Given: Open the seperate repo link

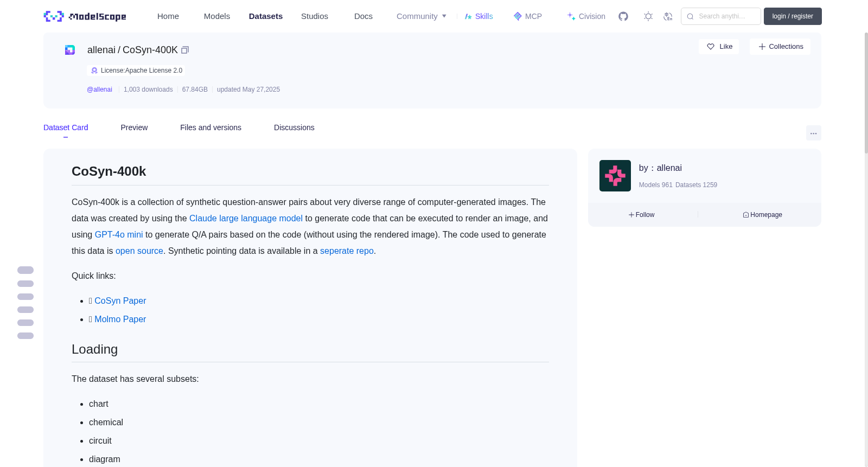Looking at the screenshot, I should pyautogui.click(x=347, y=251).
